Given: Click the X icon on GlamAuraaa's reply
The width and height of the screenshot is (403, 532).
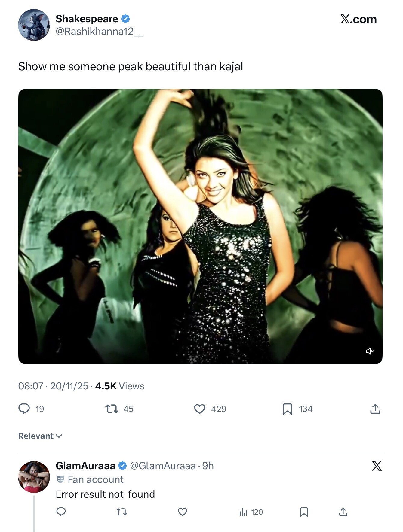Looking at the screenshot, I should click(377, 466).
